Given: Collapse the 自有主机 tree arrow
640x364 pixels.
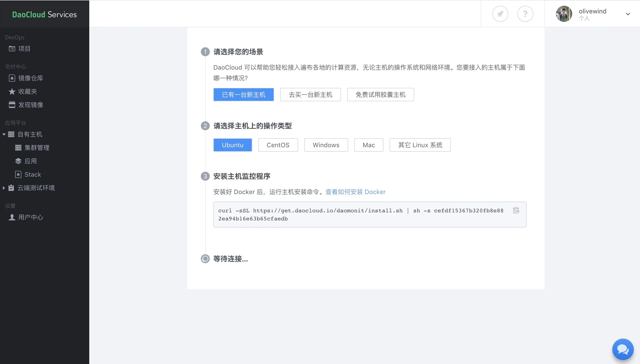Looking at the screenshot, I should tap(4, 134).
